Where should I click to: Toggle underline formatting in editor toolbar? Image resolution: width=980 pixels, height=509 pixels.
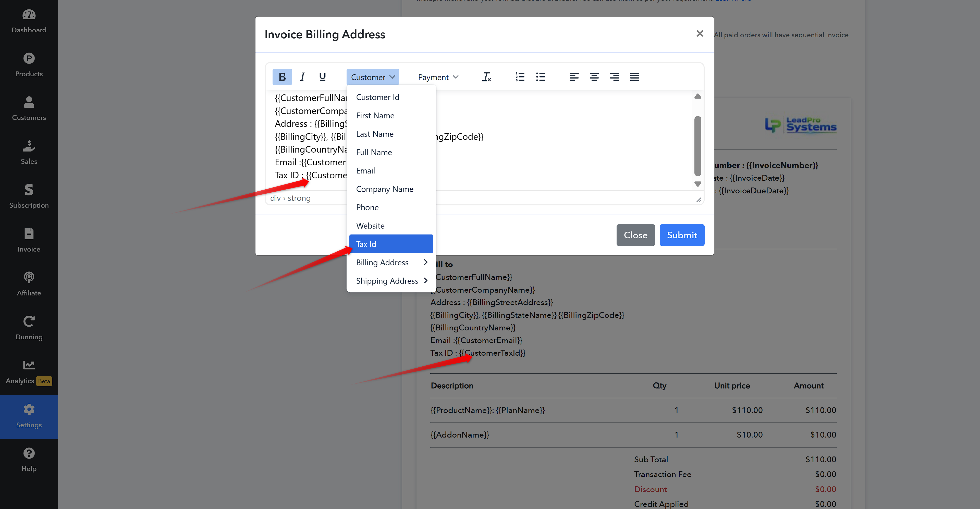(x=322, y=77)
